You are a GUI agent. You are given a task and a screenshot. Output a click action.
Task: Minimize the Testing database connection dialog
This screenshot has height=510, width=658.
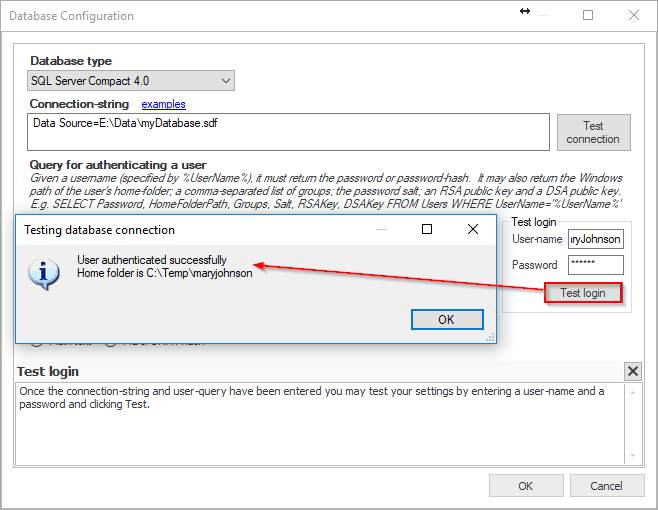(381, 229)
